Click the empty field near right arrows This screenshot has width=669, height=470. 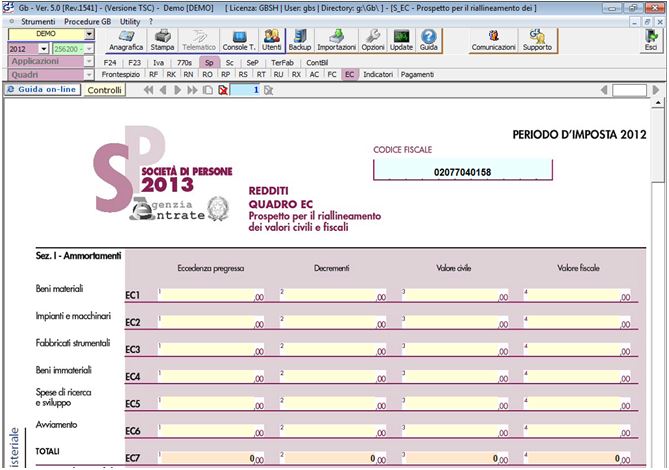pos(630,90)
